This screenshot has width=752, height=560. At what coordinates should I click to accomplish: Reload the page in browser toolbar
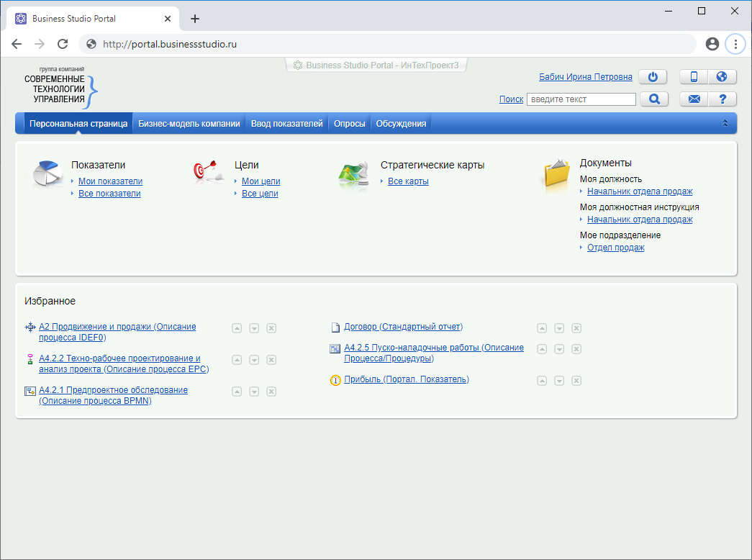[63, 44]
